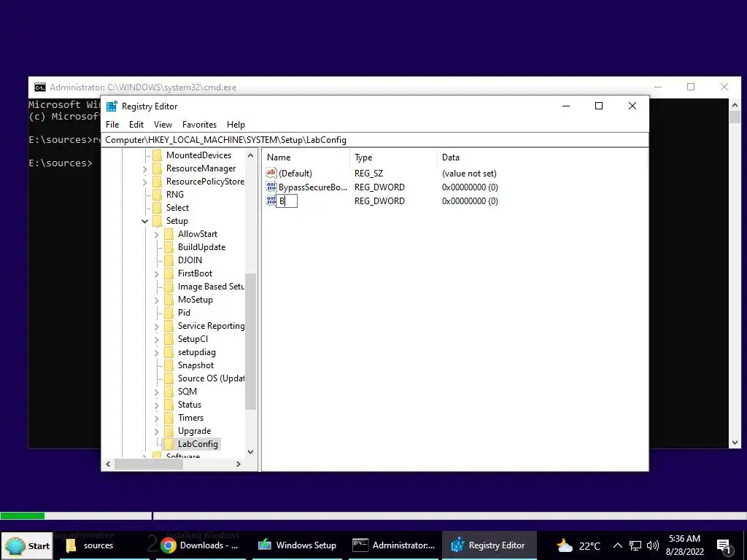Expand the setupdiag key

point(157,352)
